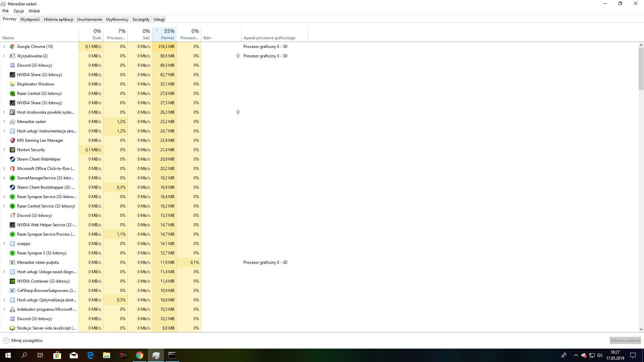Switch to the Uruchamianie tab
Viewport: 644px width, 362px height.
90,19
